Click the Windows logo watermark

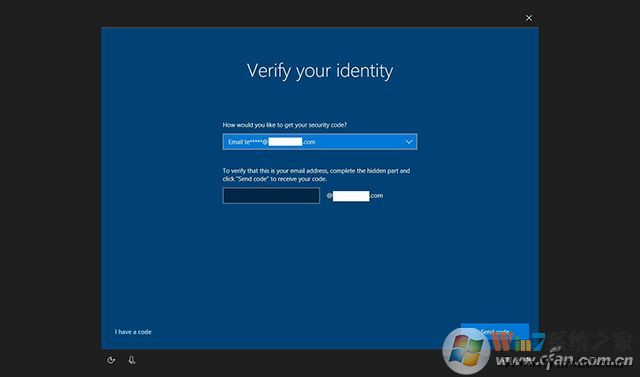(x=466, y=350)
